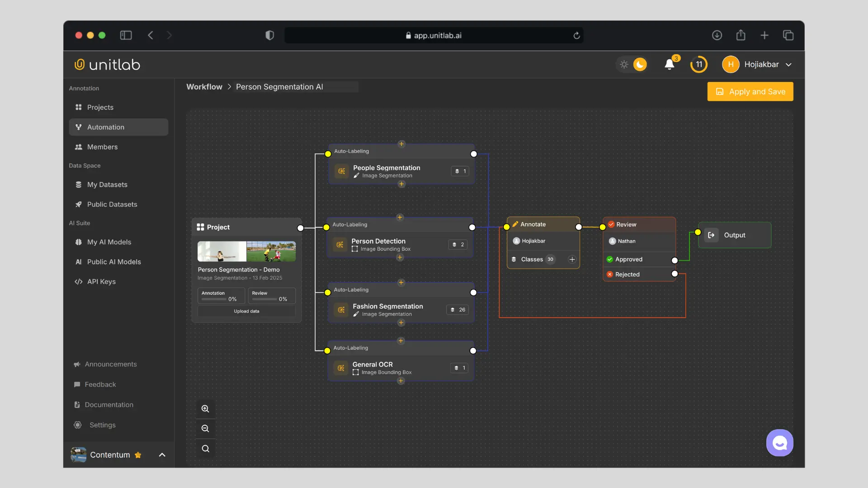The width and height of the screenshot is (868, 488).
Task: Click the zoom out magnifier icon
Action: [205, 428]
